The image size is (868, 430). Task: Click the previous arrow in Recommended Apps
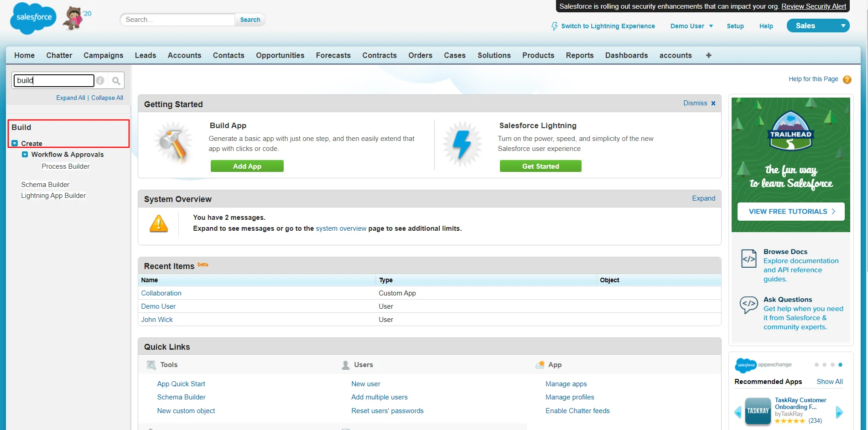click(738, 412)
